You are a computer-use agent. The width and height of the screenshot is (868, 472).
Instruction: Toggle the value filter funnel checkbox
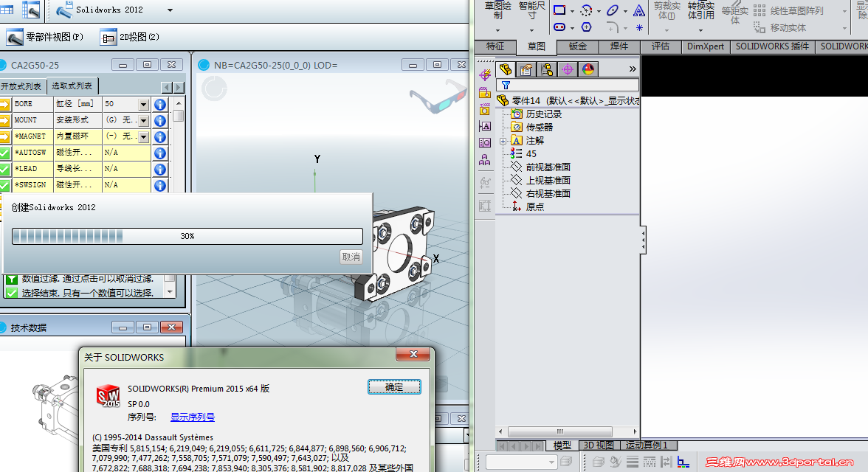(x=11, y=279)
